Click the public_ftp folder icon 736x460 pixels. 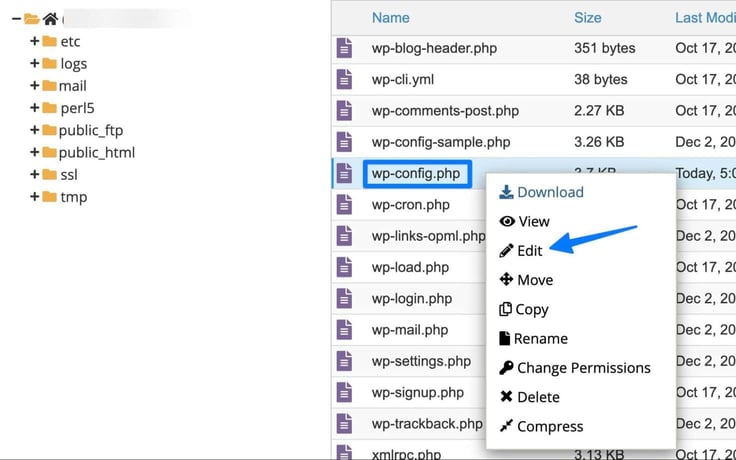(x=49, y=130)
